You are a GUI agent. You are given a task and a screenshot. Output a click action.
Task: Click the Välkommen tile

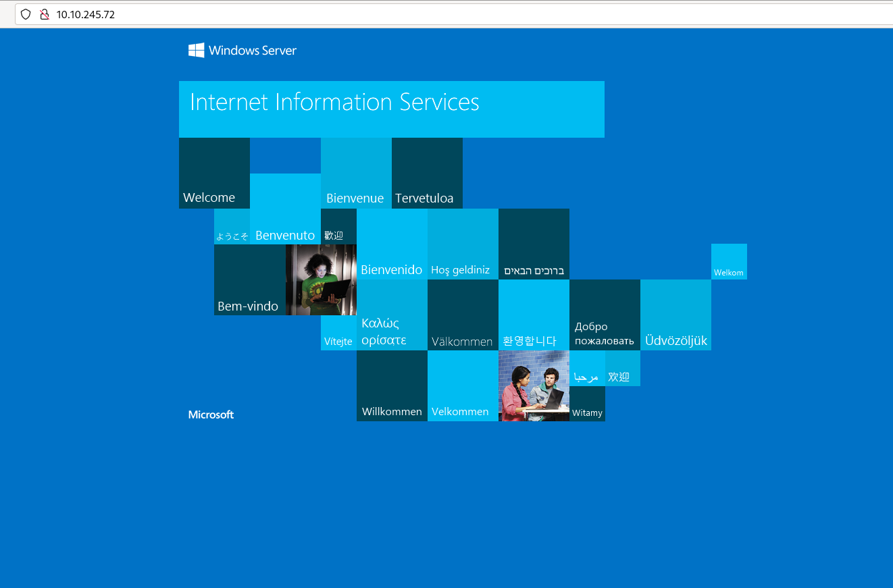click(463, 315)
